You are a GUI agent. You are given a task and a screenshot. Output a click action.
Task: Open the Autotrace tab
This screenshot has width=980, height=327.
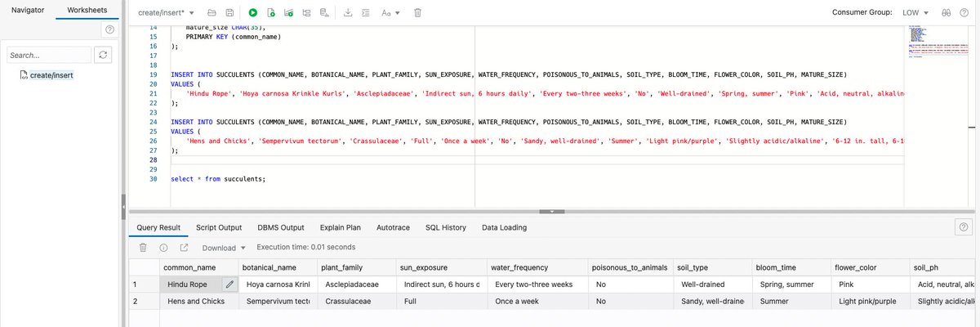coord(393,227)
